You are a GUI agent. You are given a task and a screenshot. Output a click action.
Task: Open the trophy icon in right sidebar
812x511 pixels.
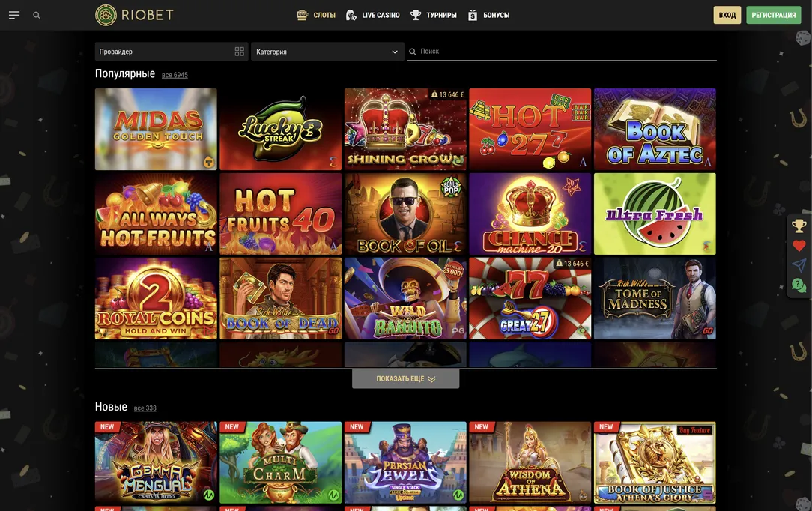pyautogui.click(x=799, y=226)
